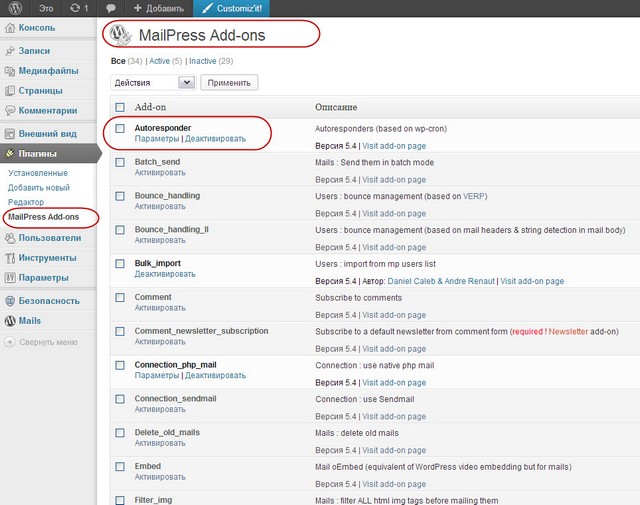This screenshot has width=640, height=505.
Task: Open Установленные plugins submenu item
Action: (38, 173)
